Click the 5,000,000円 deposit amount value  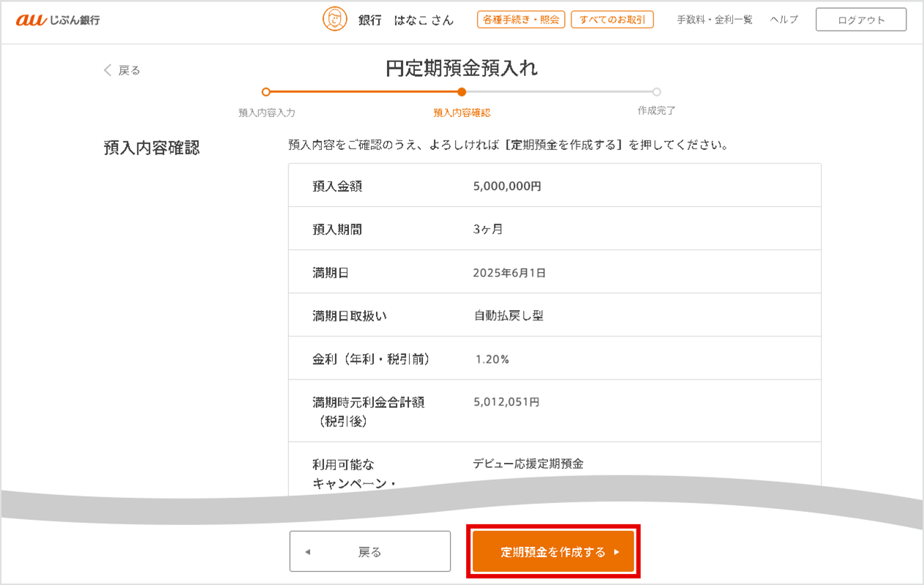pyautogui.click(x=507, y=186)
